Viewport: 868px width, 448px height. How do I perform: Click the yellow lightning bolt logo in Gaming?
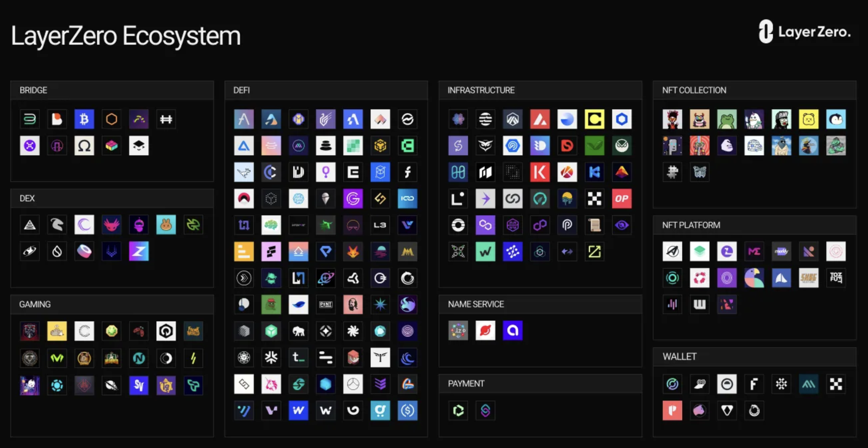pos(193,358)
